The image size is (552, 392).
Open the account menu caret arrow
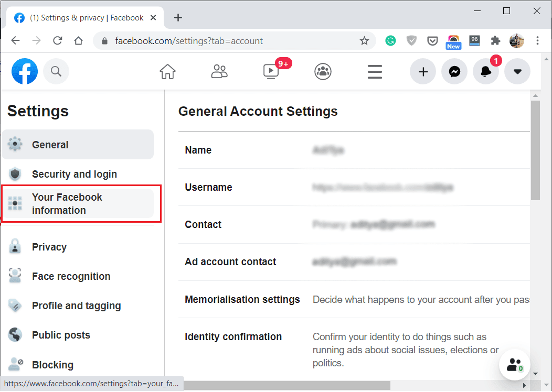517,71
